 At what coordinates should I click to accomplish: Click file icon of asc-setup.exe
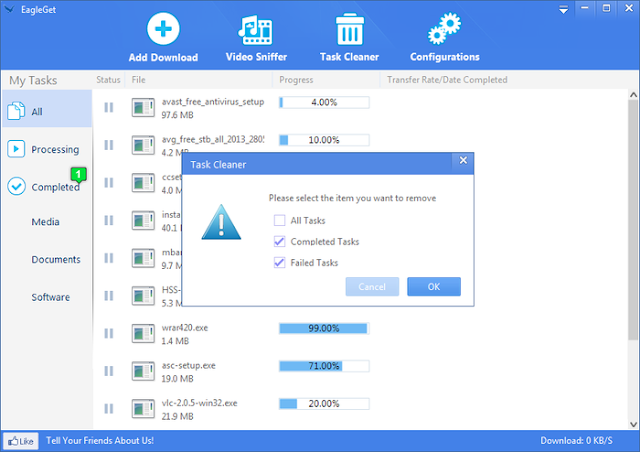pyautogui.click(x=143, y=372)
